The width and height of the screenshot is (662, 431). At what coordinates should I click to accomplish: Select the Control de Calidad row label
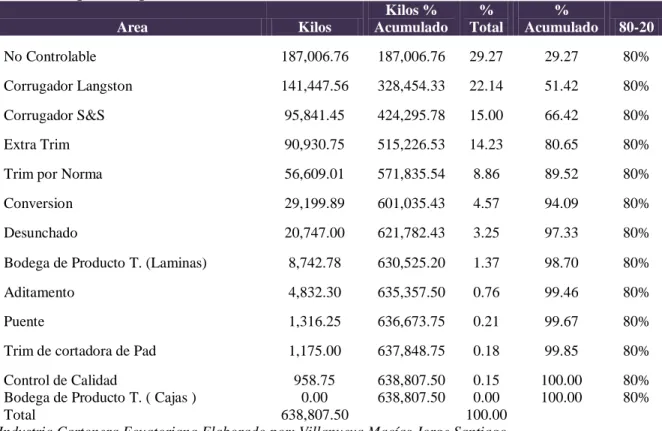(60, 380)
